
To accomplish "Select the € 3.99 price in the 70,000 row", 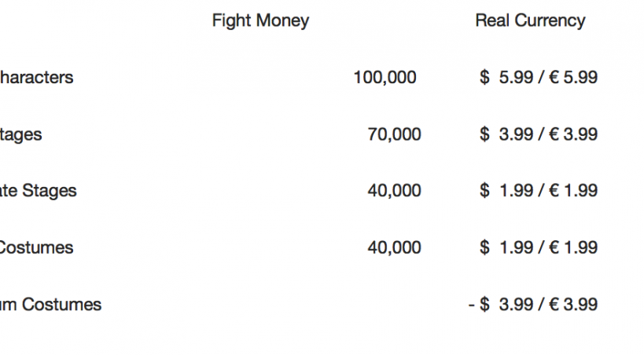I will pos(573,134).
